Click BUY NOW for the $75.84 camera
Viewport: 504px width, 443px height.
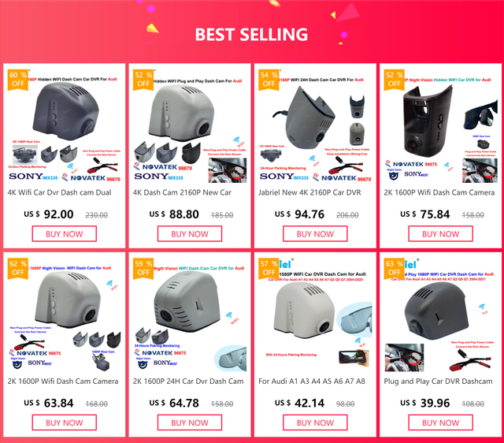pyautogui.click(x=441, y=233)
